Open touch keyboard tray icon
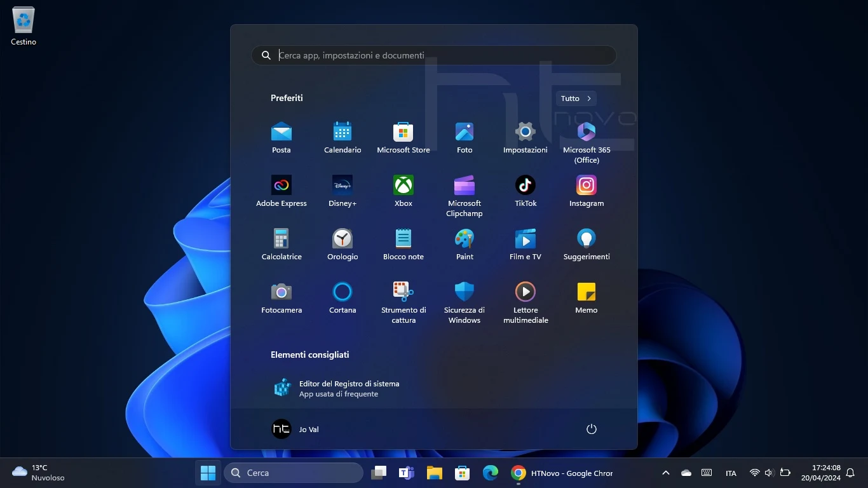 click(x=707, y=473)
